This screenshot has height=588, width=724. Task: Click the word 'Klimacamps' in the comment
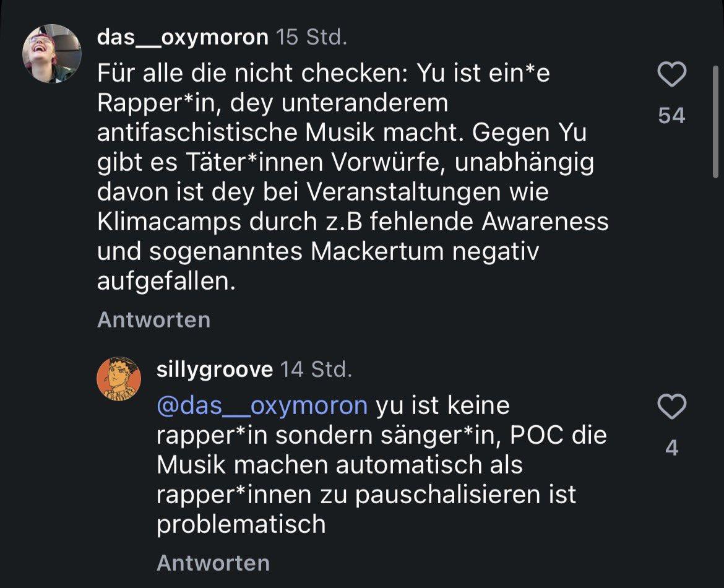(169, 222)
